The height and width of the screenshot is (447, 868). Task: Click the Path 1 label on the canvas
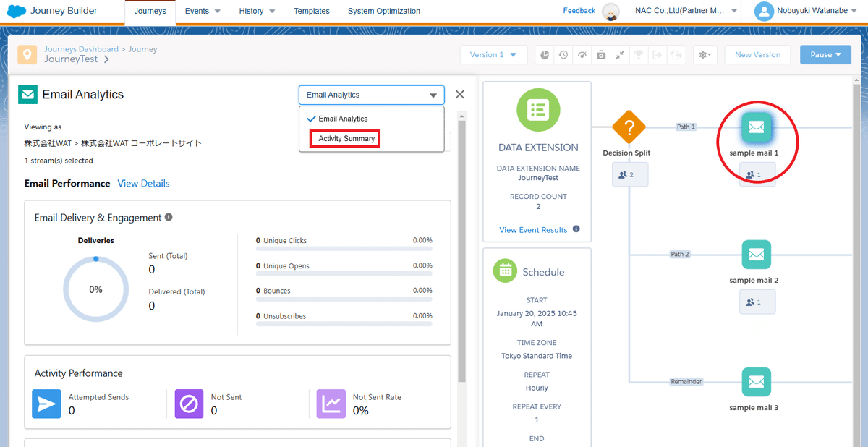pyautogui.click(x=686, y=127)
